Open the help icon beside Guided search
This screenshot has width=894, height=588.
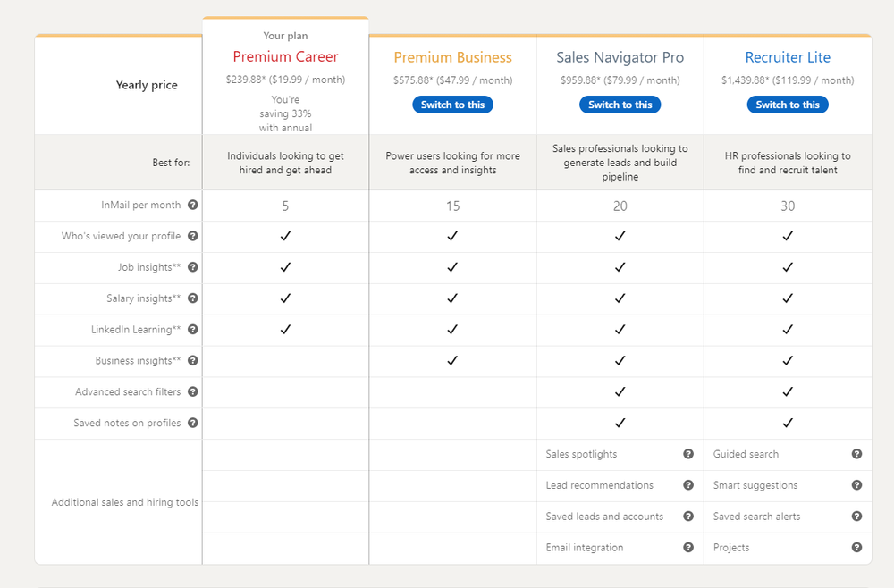click(x=857, y=454)
